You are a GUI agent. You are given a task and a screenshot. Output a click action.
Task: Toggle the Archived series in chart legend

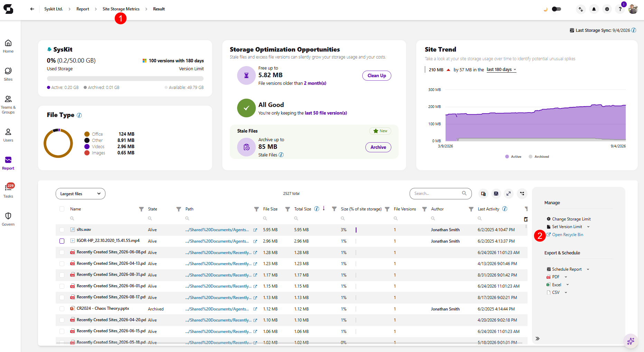tap(539, 157)
